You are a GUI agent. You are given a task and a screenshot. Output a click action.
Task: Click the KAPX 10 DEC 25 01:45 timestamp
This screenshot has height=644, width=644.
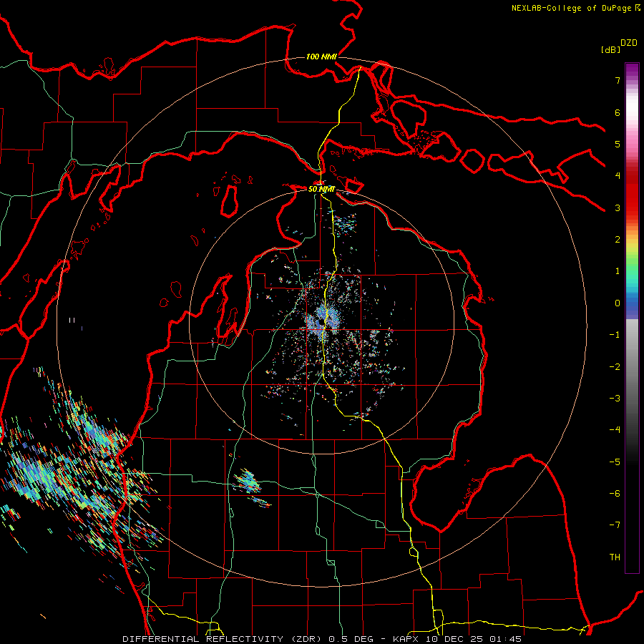pyautogui.click(x=457, y=639)
